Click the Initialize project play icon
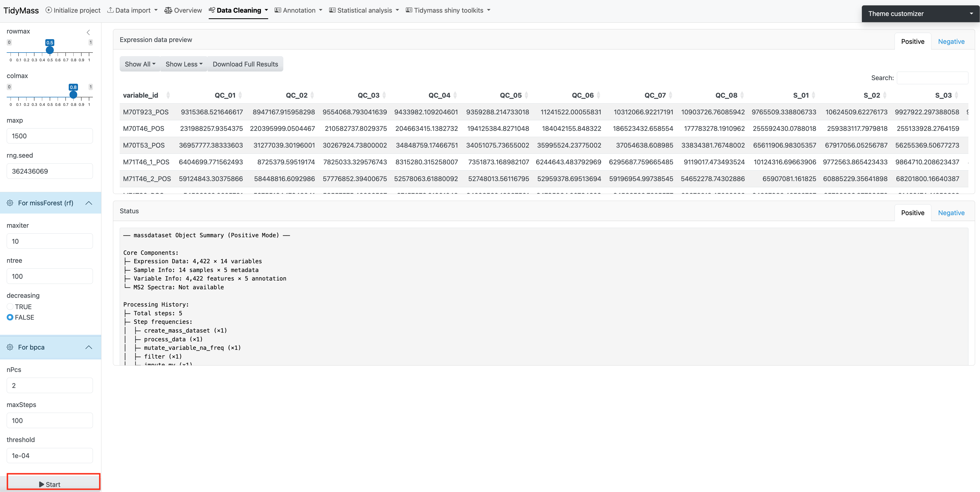 click(x=49, y=10)
